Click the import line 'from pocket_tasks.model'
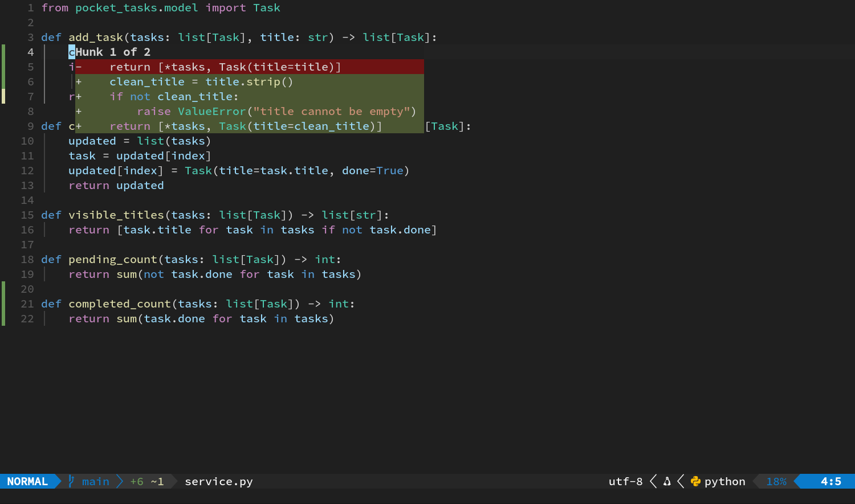This screenshot has width=855, height=504. 161,7
